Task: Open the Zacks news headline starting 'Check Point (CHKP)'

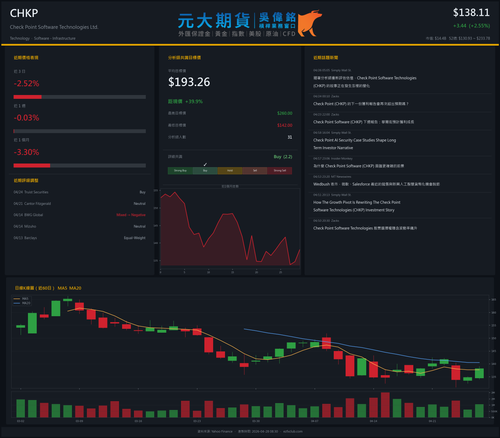Action: click(361, 104)
